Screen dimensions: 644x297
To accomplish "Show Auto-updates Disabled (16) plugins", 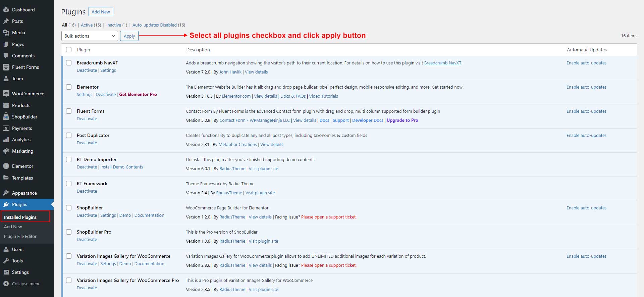I will 159,25.
